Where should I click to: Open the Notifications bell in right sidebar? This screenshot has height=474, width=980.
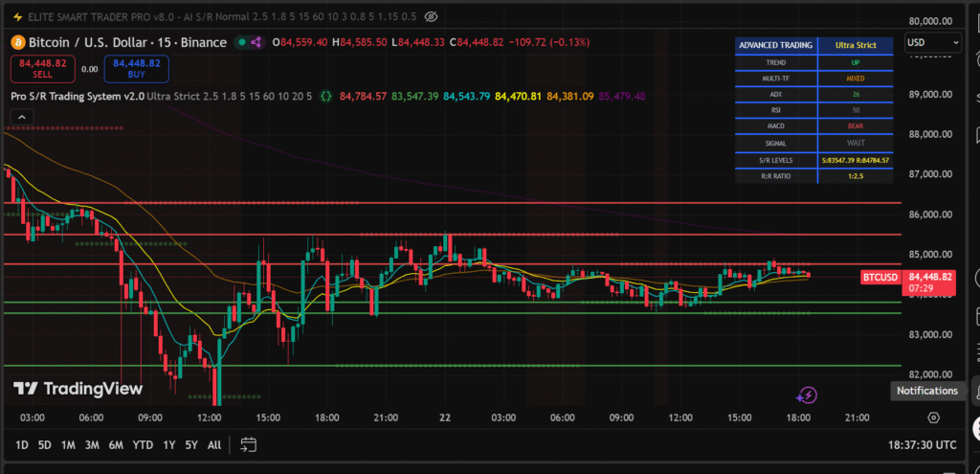[x=975, y=390]
